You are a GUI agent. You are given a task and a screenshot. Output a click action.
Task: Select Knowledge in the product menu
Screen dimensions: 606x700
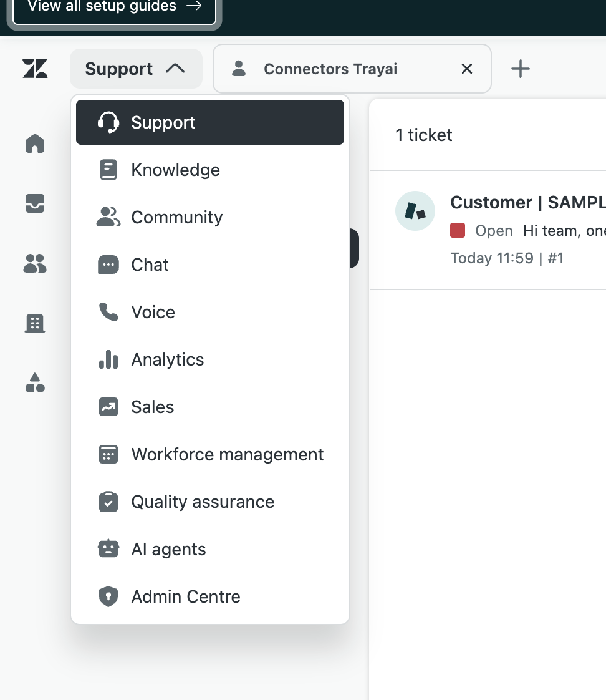pyautogui.click(x=210, y=170)
